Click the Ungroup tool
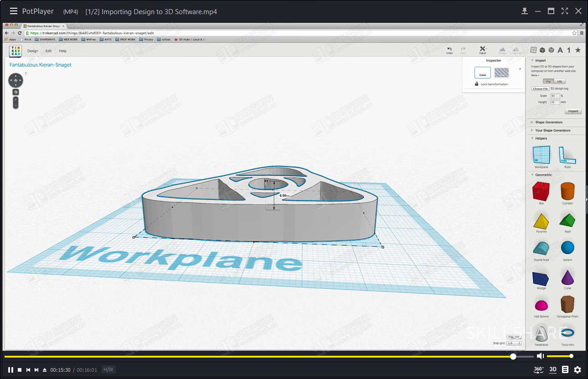This screenshot has width=588, height=379. (x=516, y=50)
